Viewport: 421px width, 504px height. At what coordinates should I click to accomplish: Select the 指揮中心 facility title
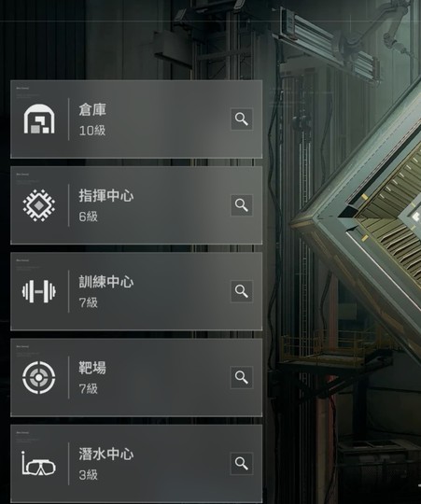(106, 195)
